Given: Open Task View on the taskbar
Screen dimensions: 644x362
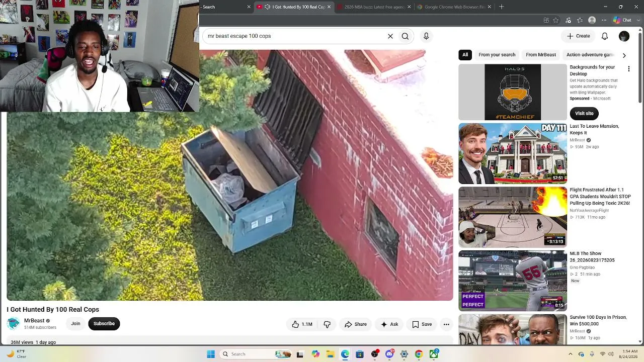Looking at the screenshot, I should click(x=300, y=354).
